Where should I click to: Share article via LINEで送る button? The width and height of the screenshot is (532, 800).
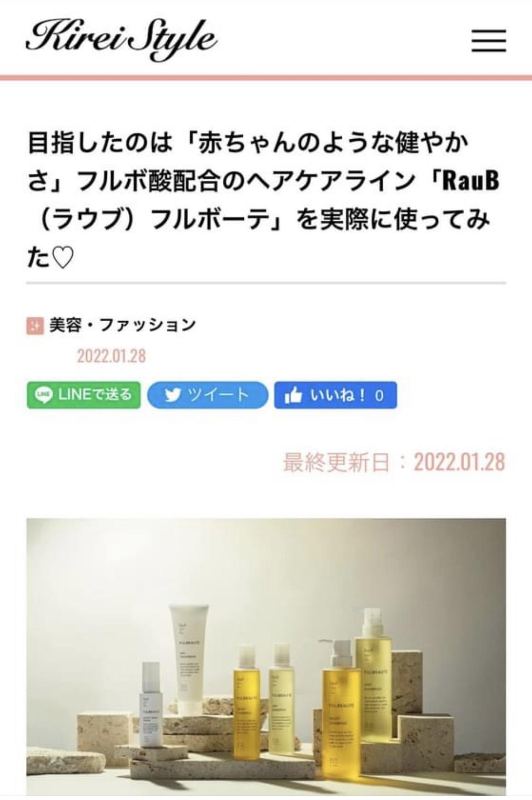84,395
